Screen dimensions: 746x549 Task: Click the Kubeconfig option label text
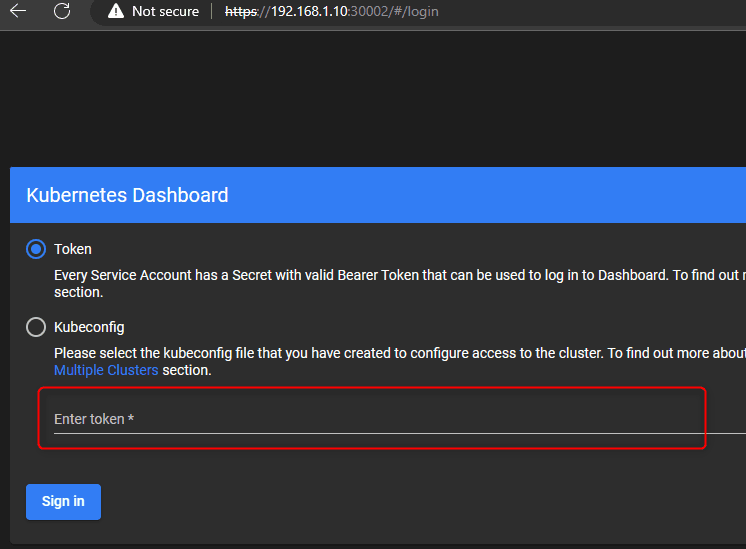pyautogui.click(x=89, y=327)
